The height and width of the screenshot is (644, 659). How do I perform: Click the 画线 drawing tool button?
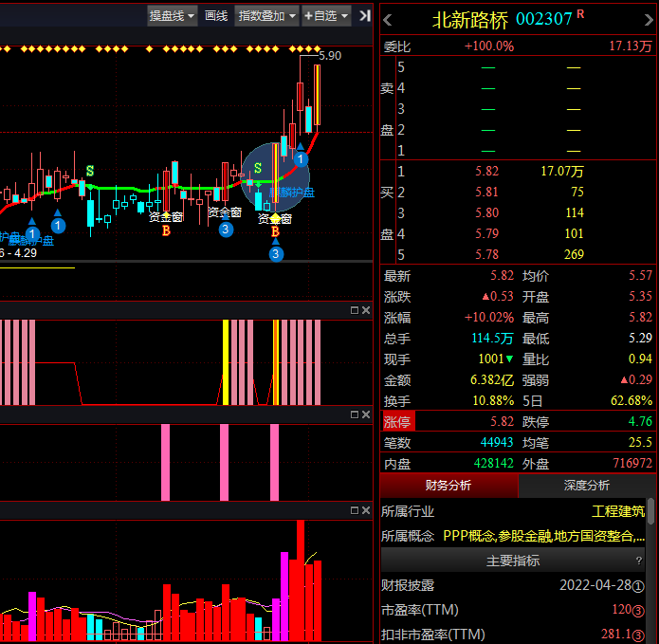tap(216, 16)
